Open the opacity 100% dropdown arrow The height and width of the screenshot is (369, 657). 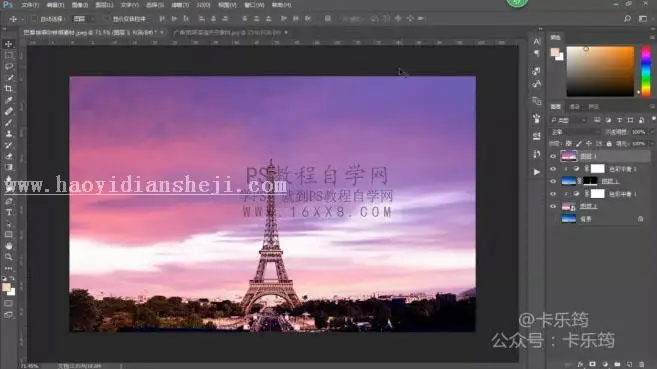click(651, 132)
